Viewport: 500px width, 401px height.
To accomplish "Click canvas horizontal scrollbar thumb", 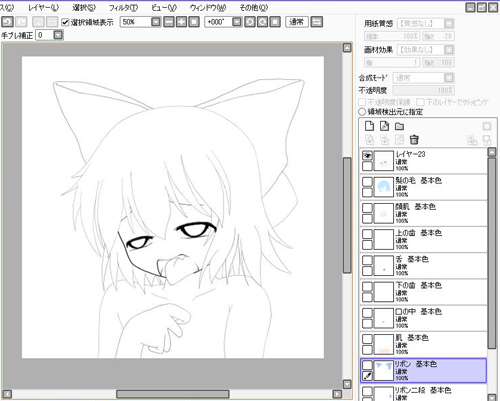I will tap(172, 394).
